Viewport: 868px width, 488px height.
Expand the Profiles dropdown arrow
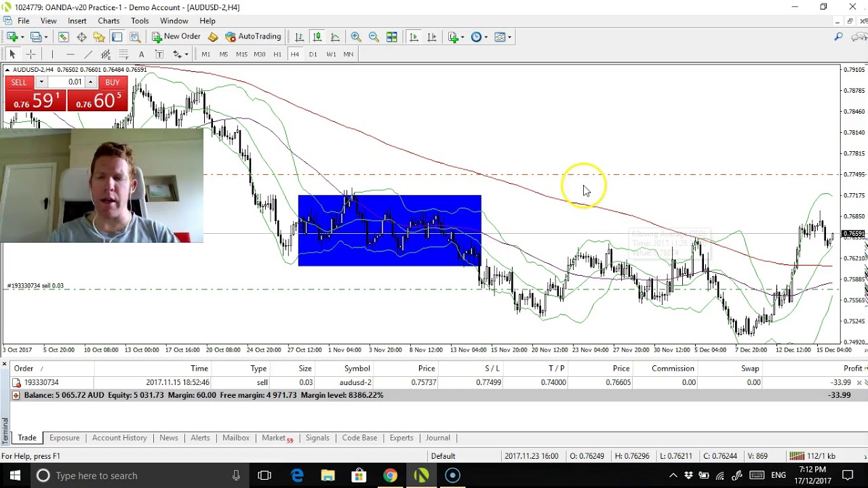point(46,37)
